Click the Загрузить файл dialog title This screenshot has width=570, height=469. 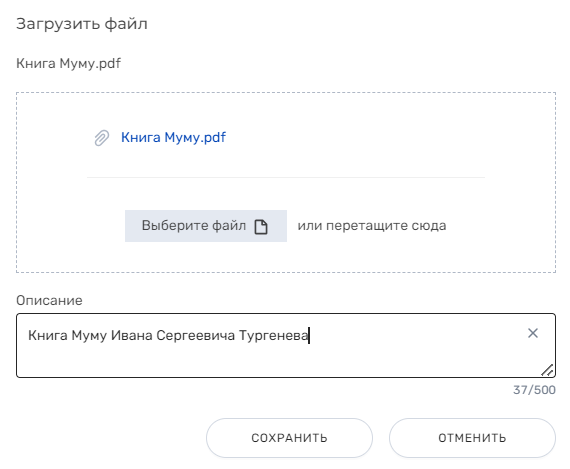[82, 24]
